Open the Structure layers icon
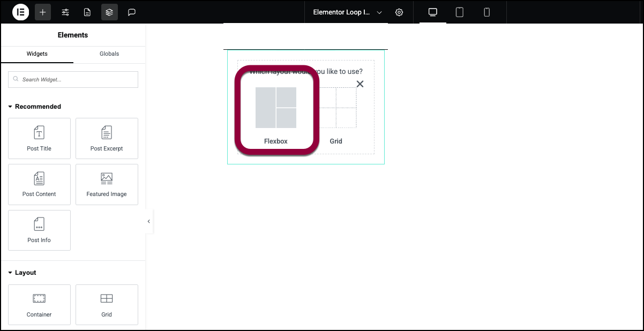Viewport: 644px width, 331px height. (109, 12)
